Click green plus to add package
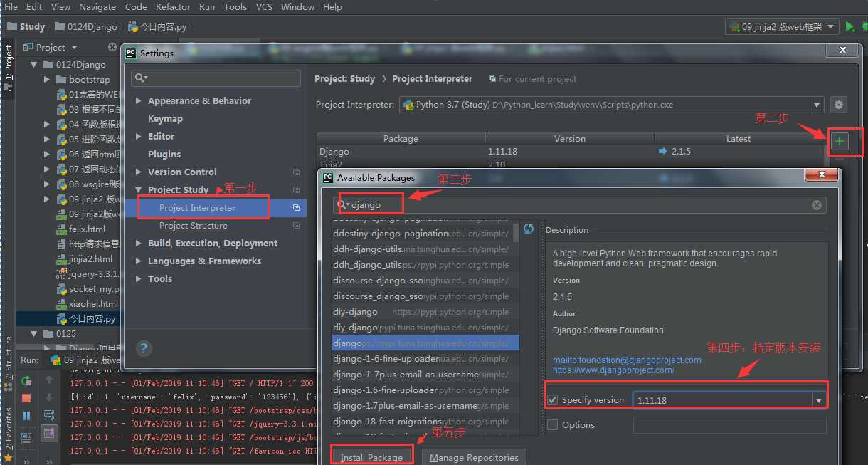The height and width of the screenshot is (465, 868). tap(840, 142)
